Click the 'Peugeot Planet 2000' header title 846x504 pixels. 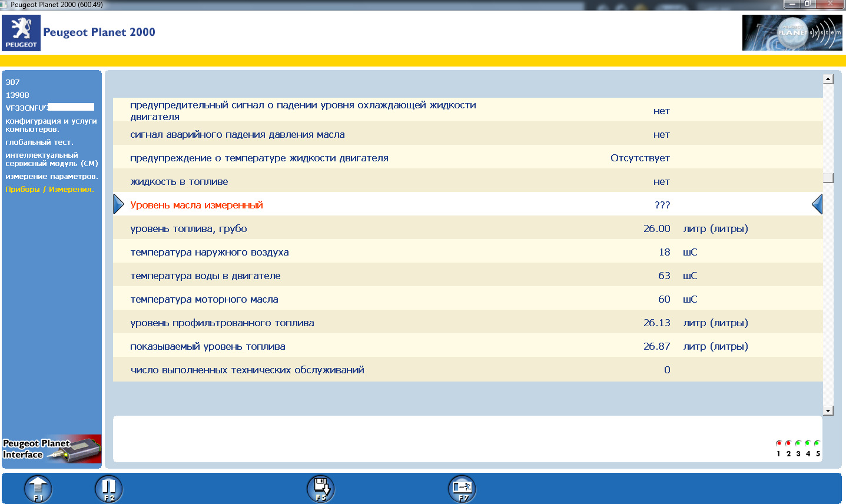coord(99,32)
